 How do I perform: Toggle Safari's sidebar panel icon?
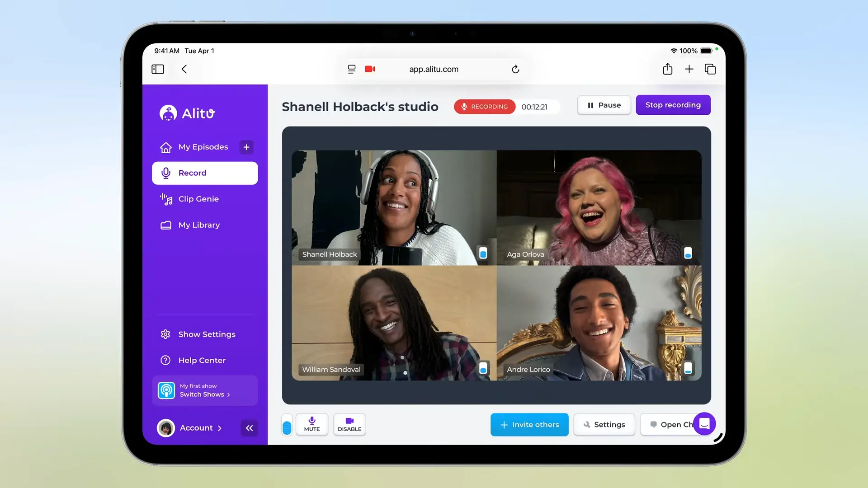pos(158,69)
